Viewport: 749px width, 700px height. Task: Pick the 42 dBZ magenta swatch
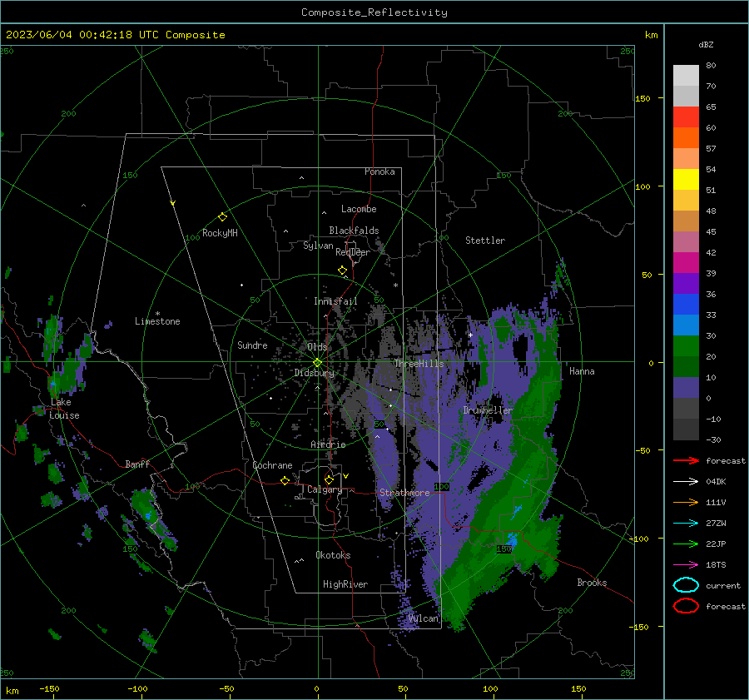(686, 262)
